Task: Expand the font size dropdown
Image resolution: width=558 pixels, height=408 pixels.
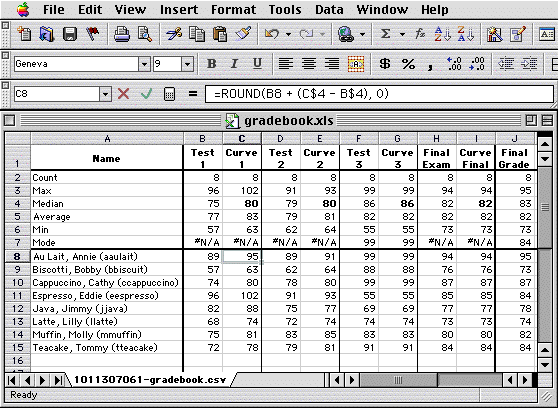Action: pyautogui.click(x=187, y=64)
